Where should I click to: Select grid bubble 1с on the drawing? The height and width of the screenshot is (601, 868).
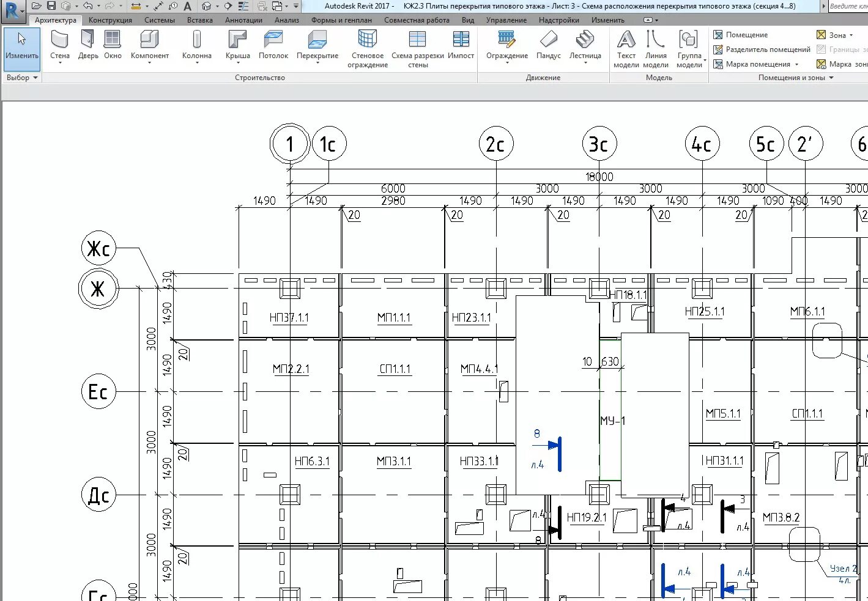[329, 144]
